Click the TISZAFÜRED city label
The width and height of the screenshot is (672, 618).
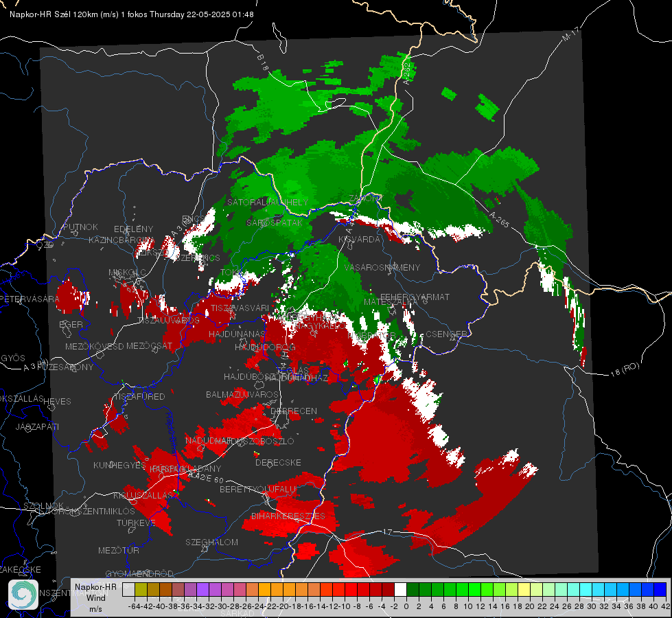point(139,397)
